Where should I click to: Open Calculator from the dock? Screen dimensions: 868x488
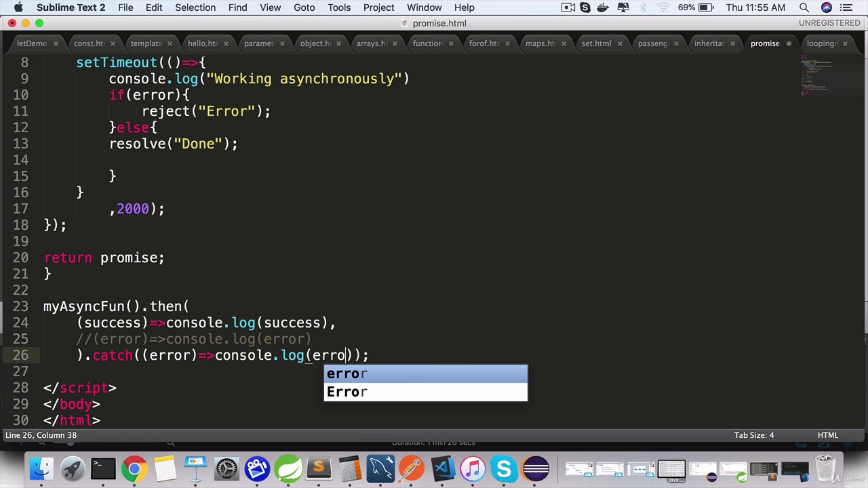tap(350, 468)
